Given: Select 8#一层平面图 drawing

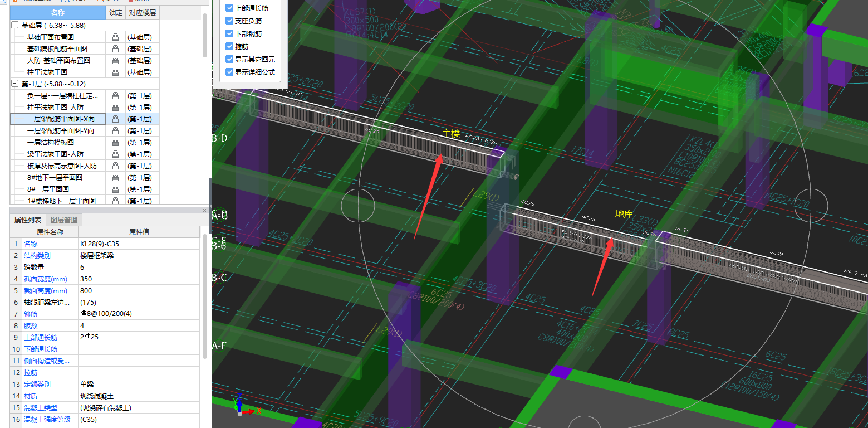Looking at the screenshot, I should click(48, 189).
